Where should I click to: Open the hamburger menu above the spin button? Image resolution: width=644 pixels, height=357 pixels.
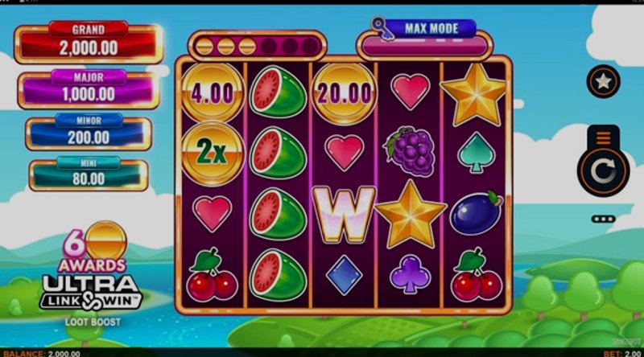603,137
